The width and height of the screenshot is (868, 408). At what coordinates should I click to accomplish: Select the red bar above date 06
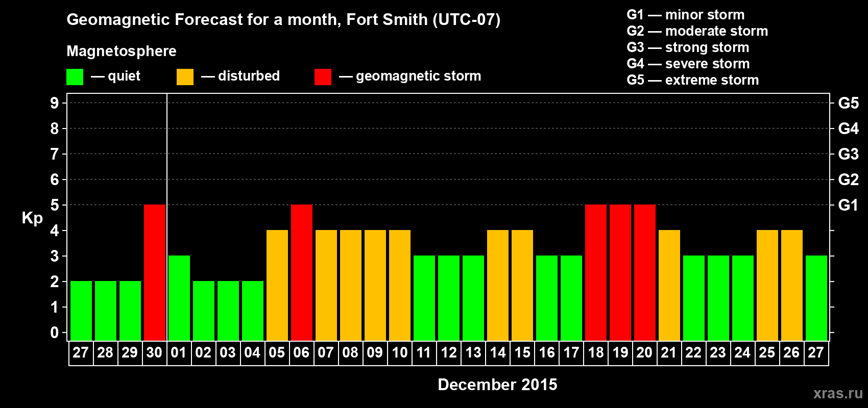pos(302,272)
